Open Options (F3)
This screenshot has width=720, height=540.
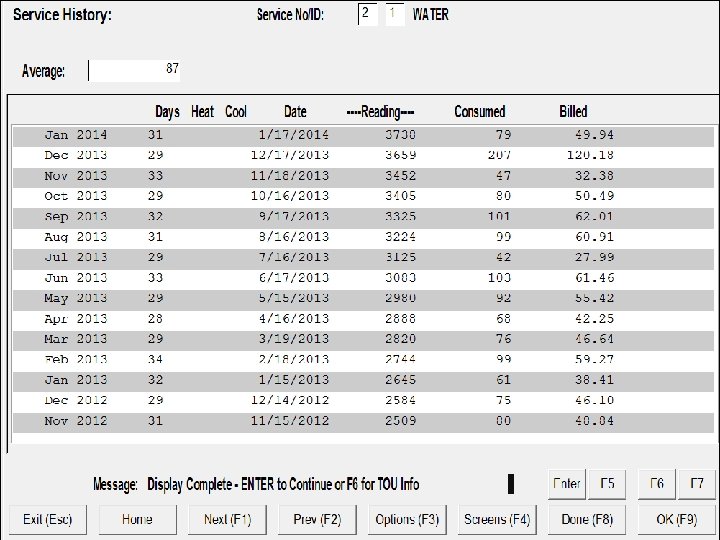click(x=407, y=519)
